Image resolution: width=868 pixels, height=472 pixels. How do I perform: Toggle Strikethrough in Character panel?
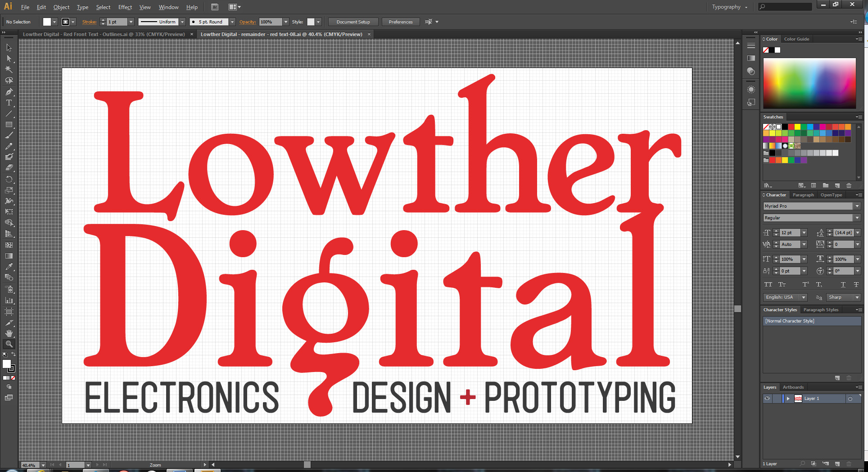pyautogui.click(x=856, y=285)
